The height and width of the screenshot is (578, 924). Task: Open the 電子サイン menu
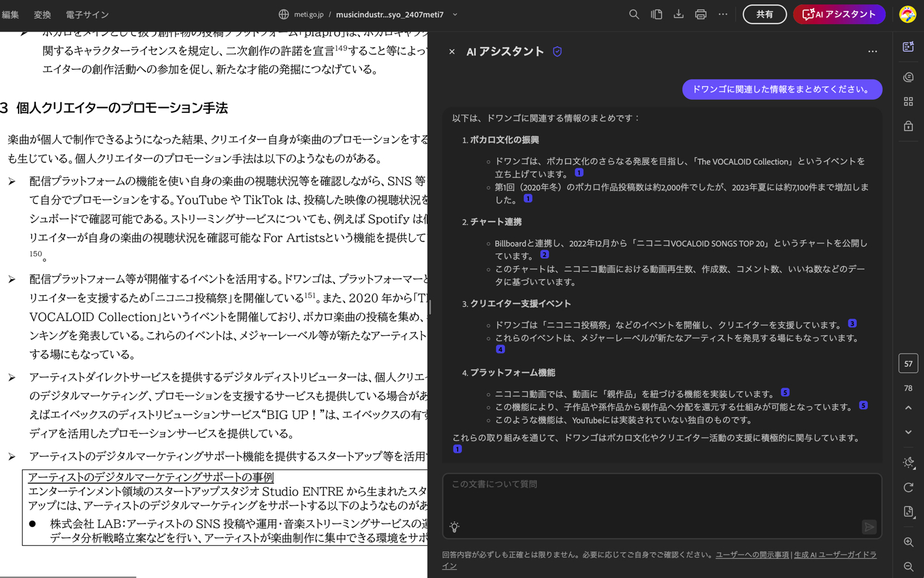click(x=87, y=14)
